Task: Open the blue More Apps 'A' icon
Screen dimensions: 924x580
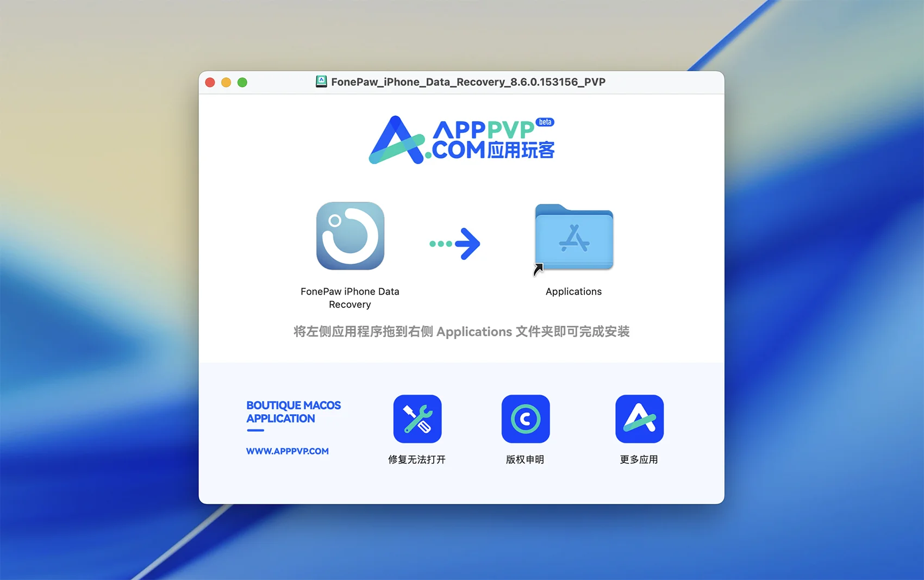Action: [639, 419]
